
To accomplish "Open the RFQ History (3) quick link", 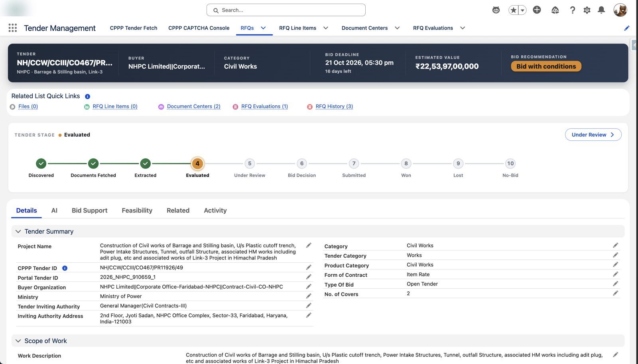I will pyautogui.click(x=334, y=106).
